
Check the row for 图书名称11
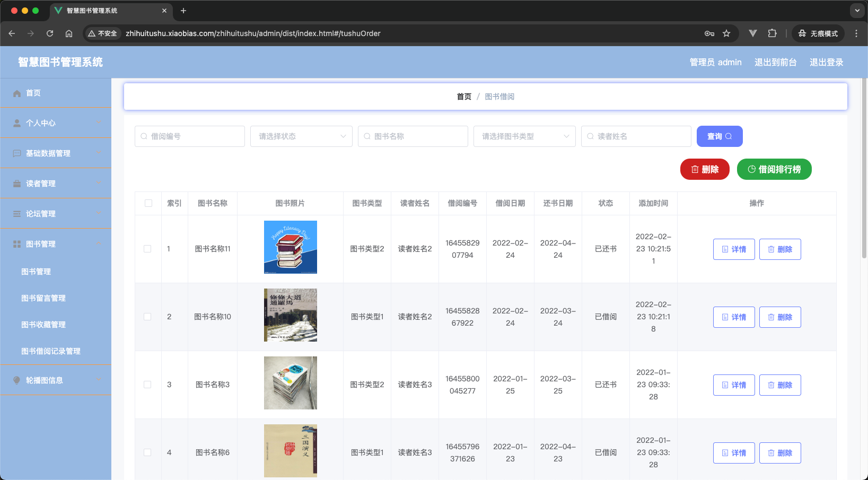pos(147,249)
